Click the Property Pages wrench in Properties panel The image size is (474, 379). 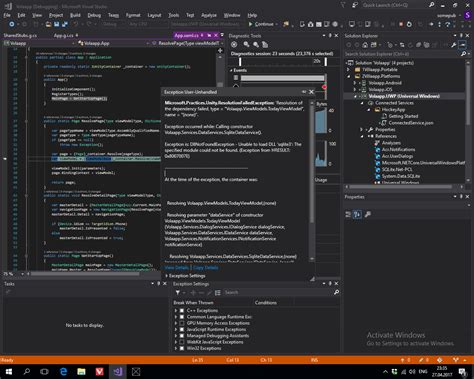[x=368, y=214]
